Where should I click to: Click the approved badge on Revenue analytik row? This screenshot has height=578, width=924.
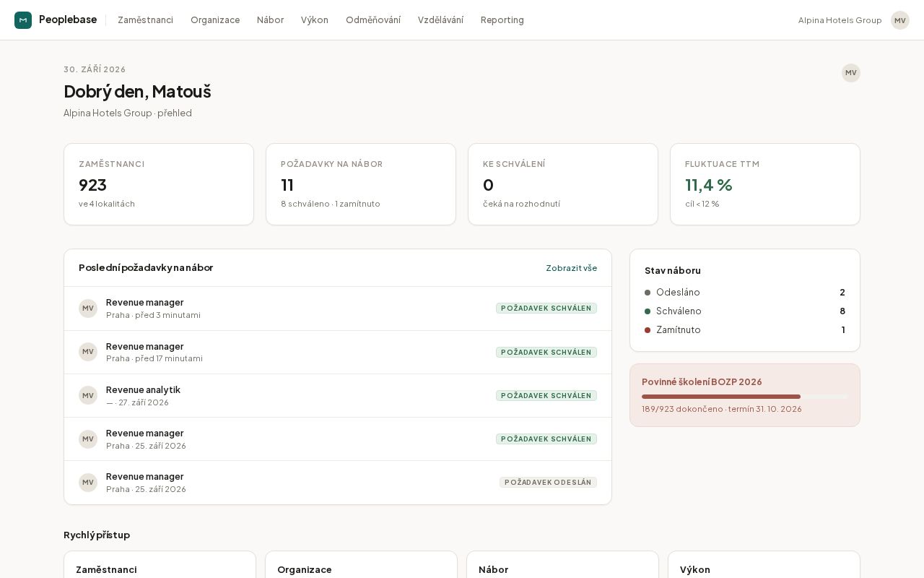[x=546, y=396]
